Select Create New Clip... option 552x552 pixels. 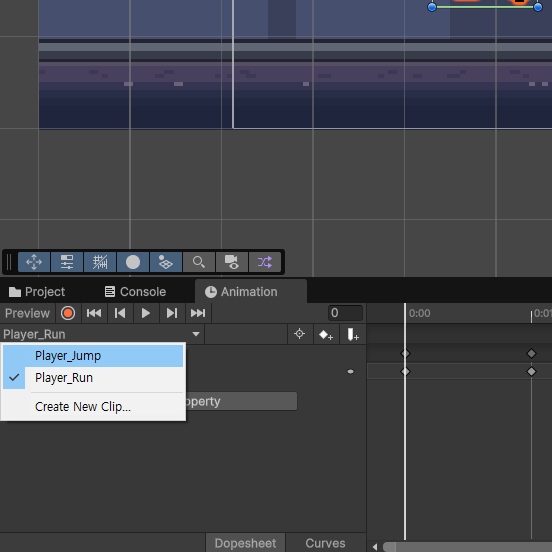(93, 407)
